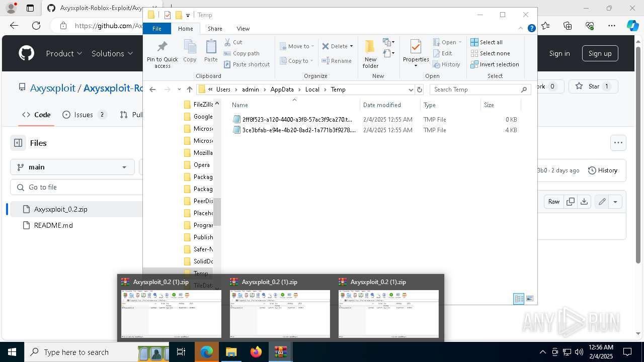Select PeerDis folder in tree
This screenshot has width=644, height=362.
click(x=198, y=201)
